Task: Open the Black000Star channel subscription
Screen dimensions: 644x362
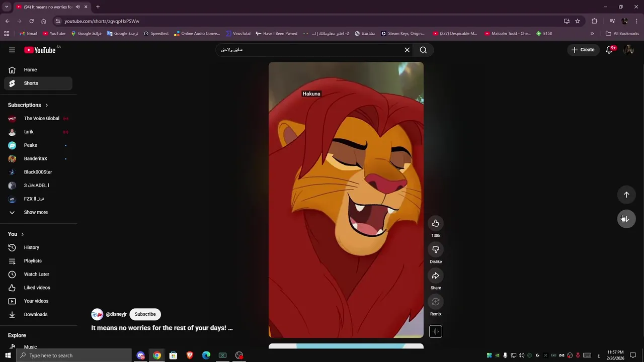Action: pyautogui.click(x=38, y=172)
